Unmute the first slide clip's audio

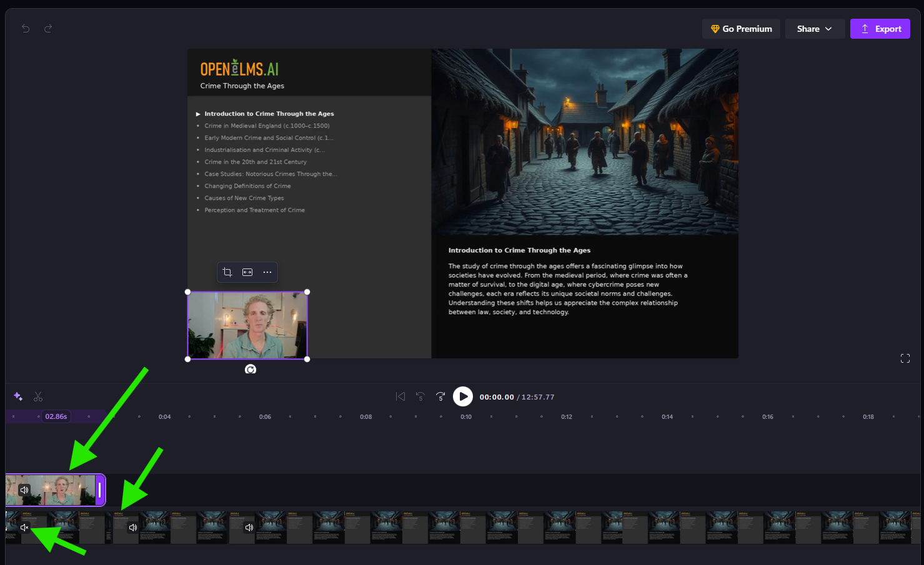(24, 528)
